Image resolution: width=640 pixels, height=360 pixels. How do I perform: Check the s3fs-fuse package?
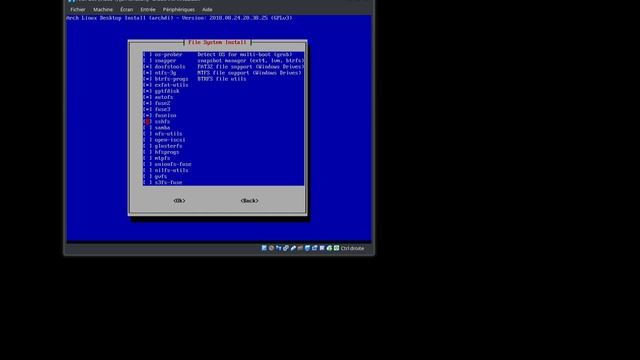point(148,182)
